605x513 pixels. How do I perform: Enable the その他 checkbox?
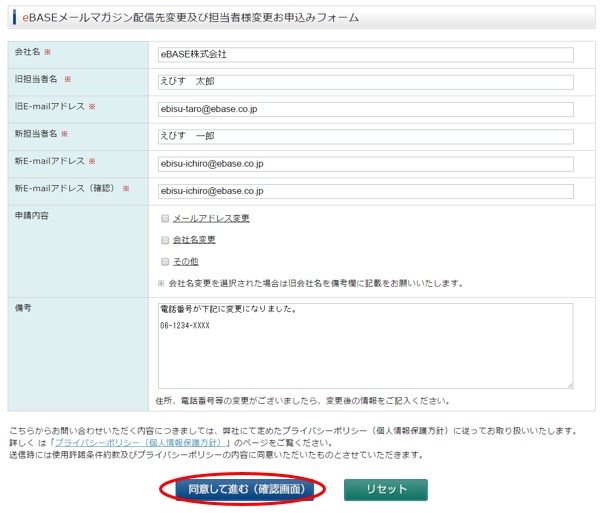165,262
